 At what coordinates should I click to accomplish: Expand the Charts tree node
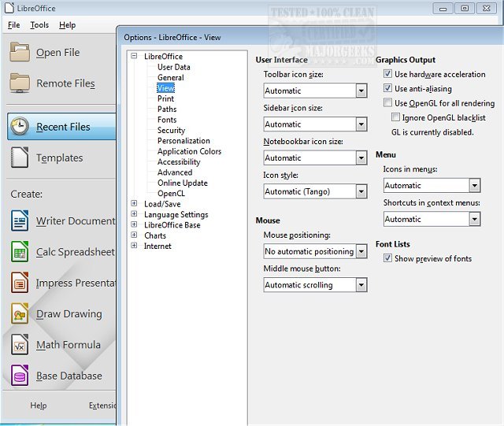(x=134, y=235)
